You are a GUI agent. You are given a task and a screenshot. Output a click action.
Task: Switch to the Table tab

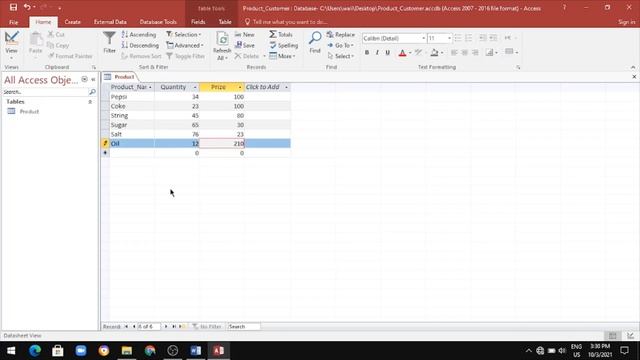[225, 22]
